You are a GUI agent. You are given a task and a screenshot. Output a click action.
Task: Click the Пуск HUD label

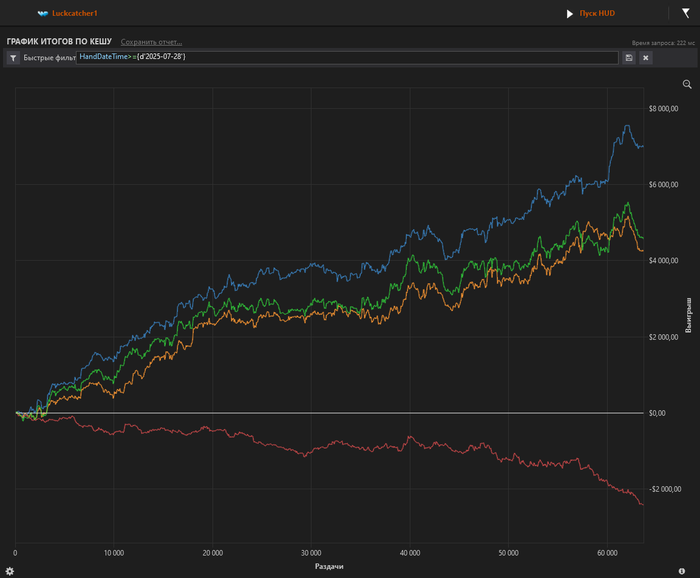(x=597, y=13)
